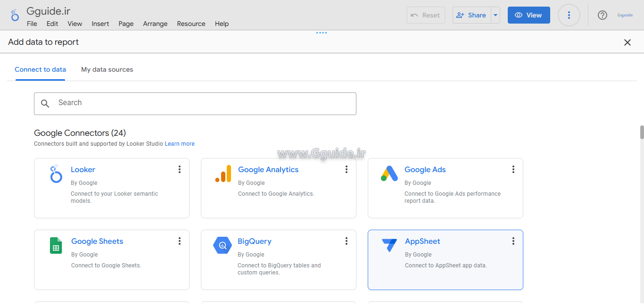Open three-dot menu on AppSheet card
This screenshot has height=307, width=644.
point(513,241)
